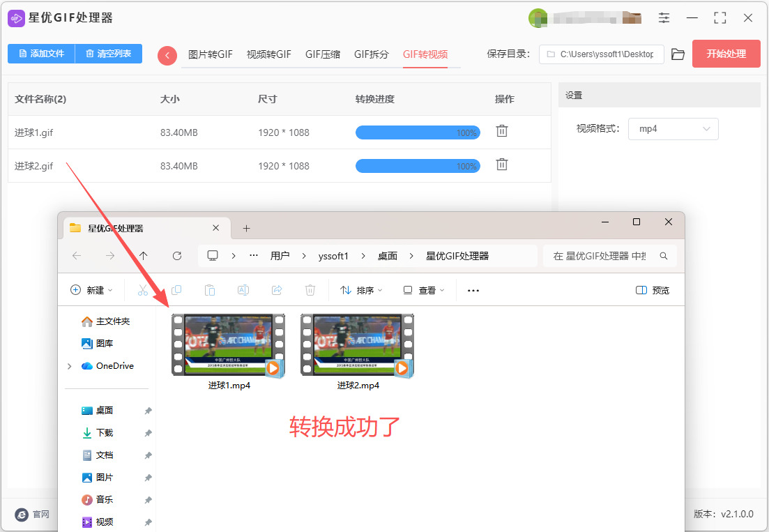Click the Paste clipboard icon
Screen dimensions: 769x532
210,290
